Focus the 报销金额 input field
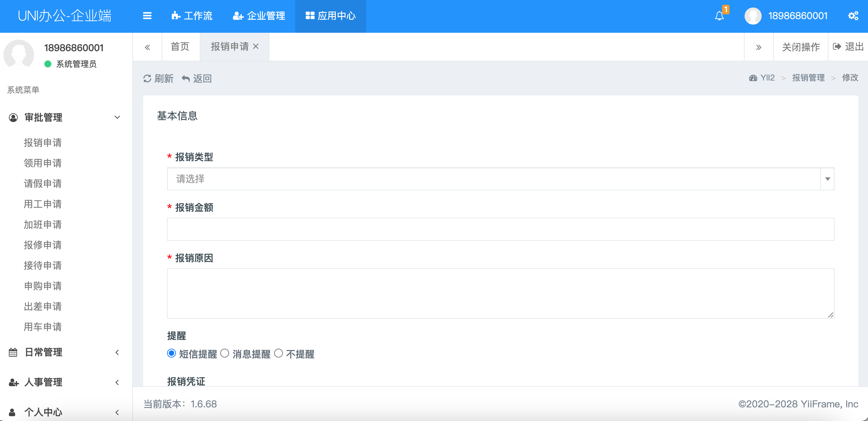 500,229
